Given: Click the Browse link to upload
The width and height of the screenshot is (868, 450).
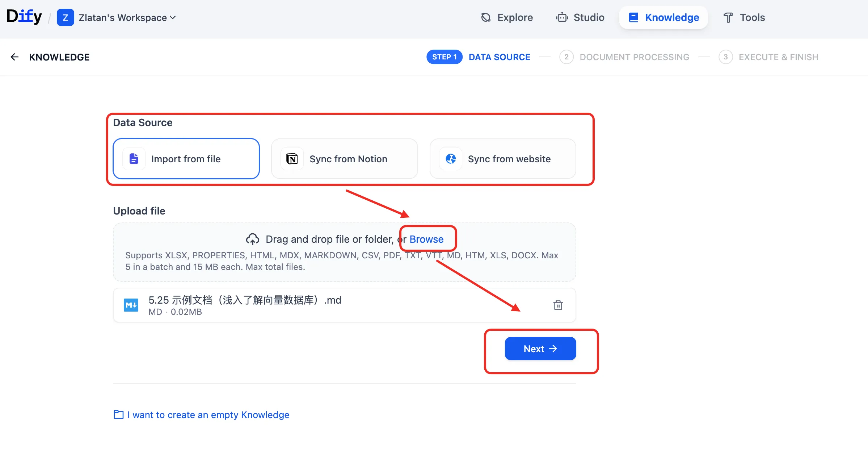Looking at the screenshot, I should point(426,239).
